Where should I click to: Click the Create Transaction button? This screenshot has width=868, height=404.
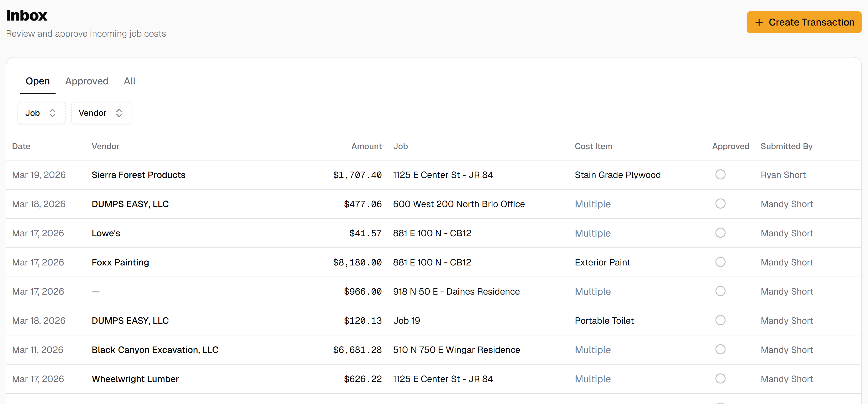(x=804, y=22)
